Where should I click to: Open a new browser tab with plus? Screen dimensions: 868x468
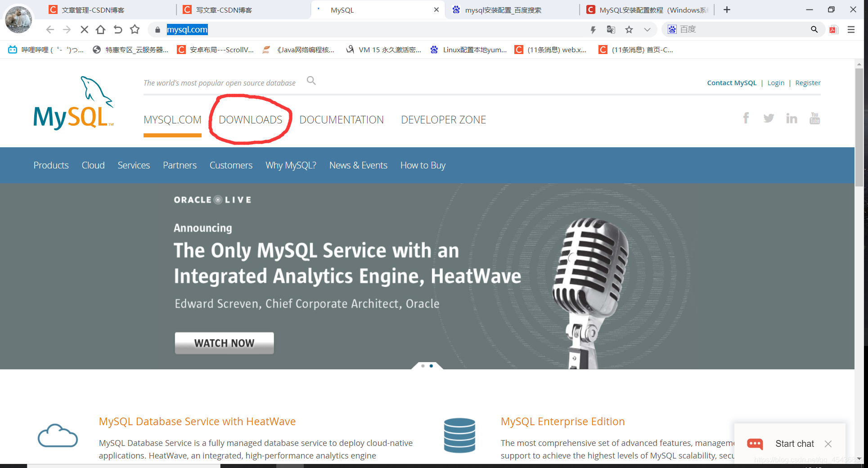click(727, 10)
